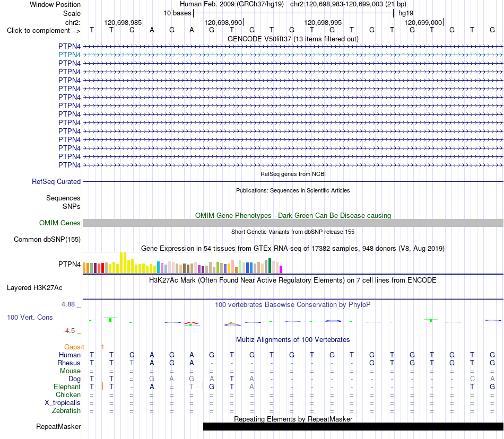
Task: Click the orange Gaps label
Action: tap(73, 347)
